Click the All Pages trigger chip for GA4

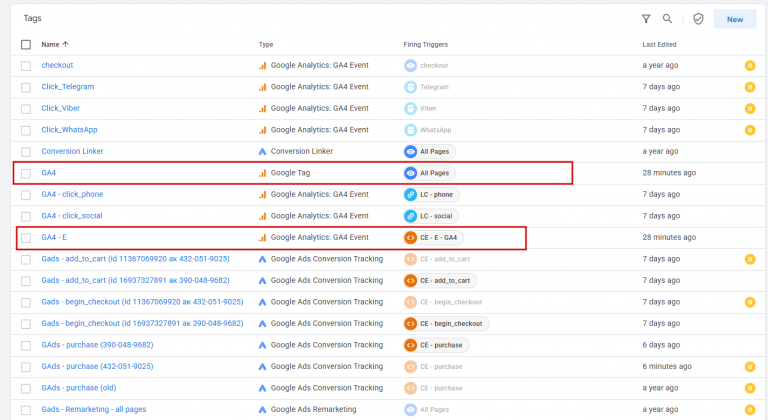point(430,173)
